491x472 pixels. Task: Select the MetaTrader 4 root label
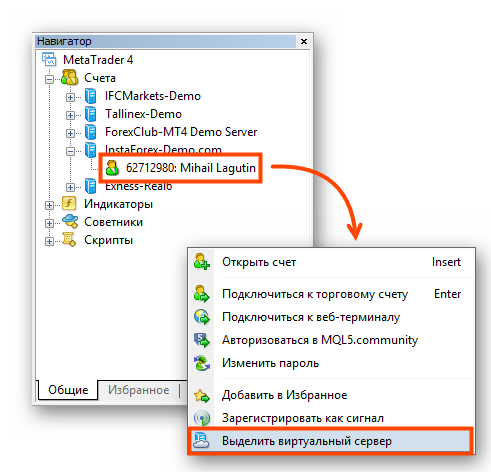tap(98, 60)
